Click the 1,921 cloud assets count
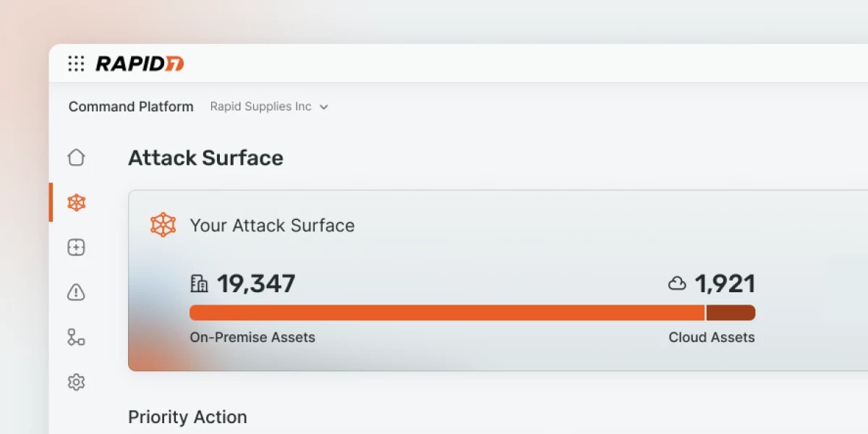The image size is (868, 434). click(725, 284)
